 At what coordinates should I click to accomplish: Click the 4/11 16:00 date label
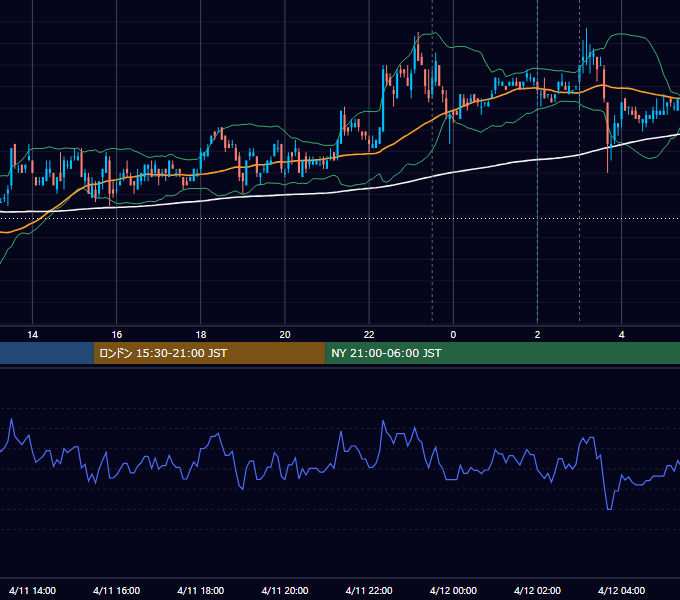click(117, 590)
